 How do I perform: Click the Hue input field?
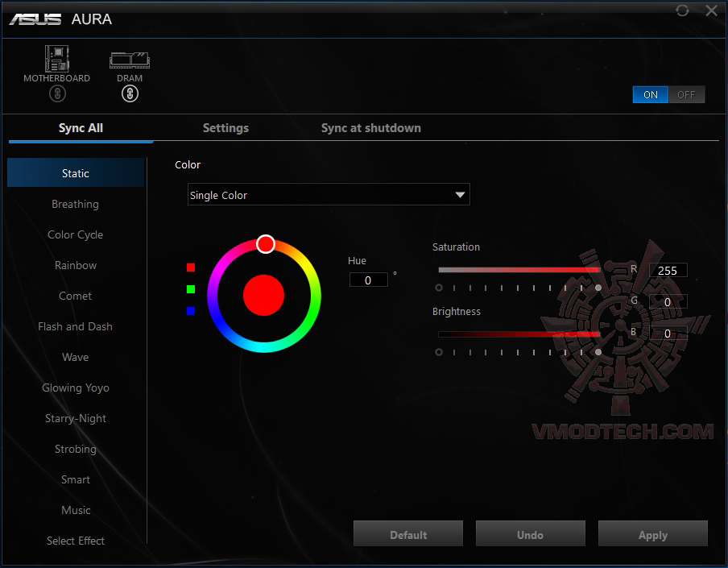pos(368,280)
